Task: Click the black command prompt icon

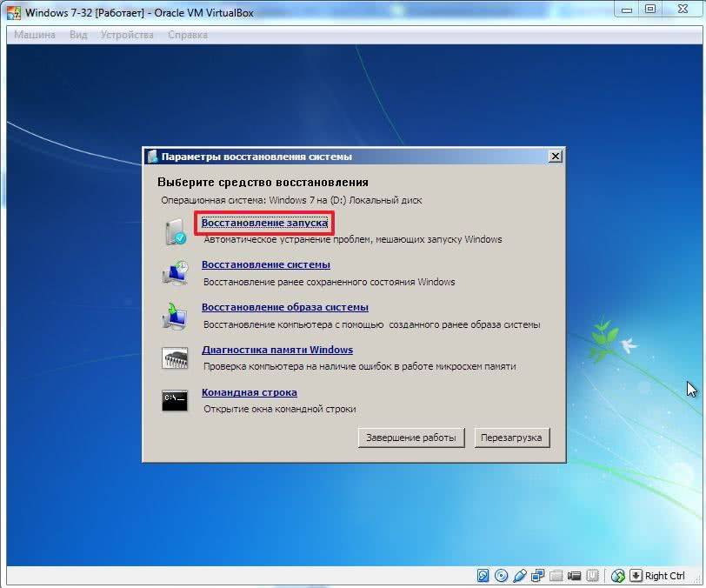Action: [x=175, y=400]
